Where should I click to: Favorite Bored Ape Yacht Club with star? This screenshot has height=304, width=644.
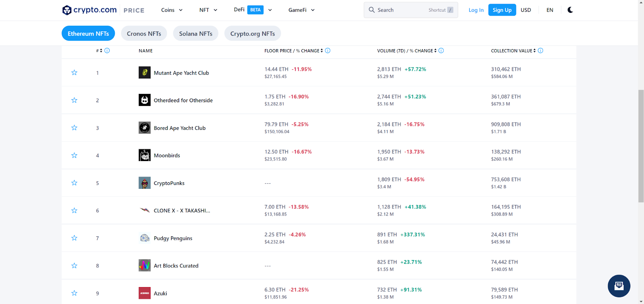click(74, 128)
